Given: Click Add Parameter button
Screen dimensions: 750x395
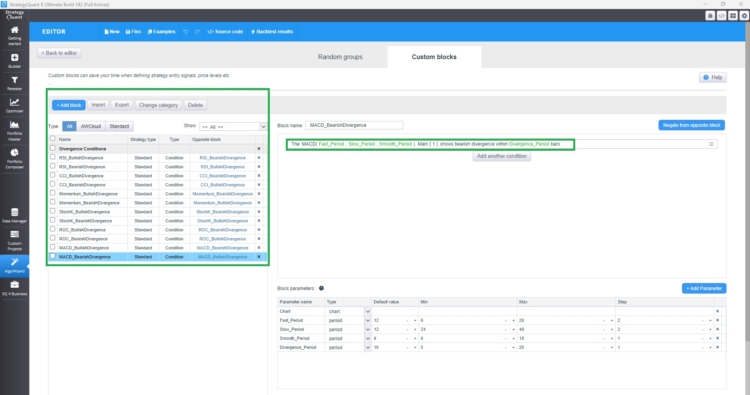Looking at the screenshot, I should click(704, 288).
